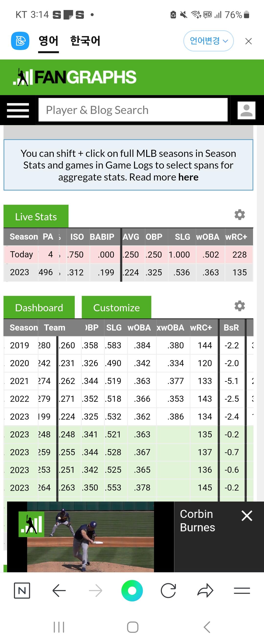Switch translation to 한국어 tab
Image resolution: width=264 pixels, height=644 pixels.
(x=85, y=41)
